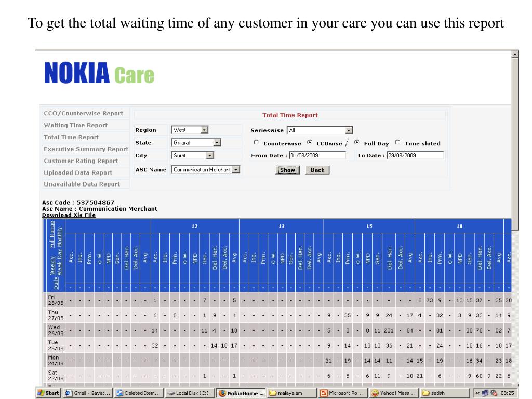
Task: Expand the State dropdown showing Gujarat
Action: click(196, 143)
